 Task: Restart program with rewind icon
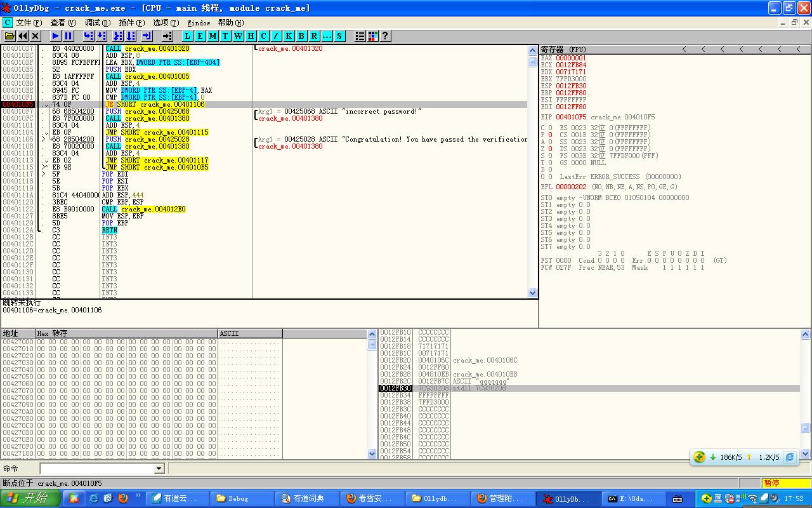pos(23,36)
